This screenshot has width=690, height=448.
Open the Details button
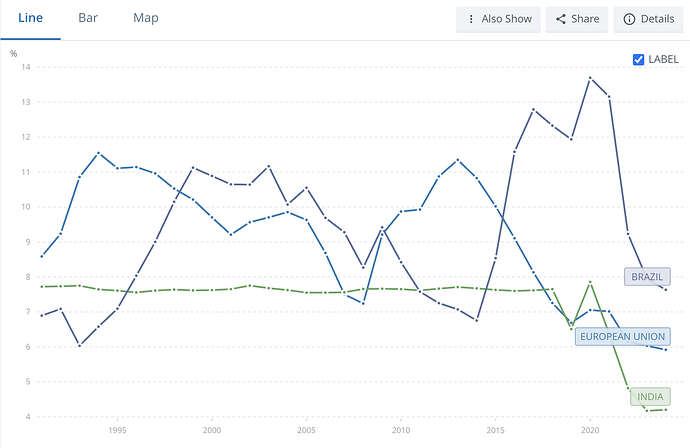point(649,19)
